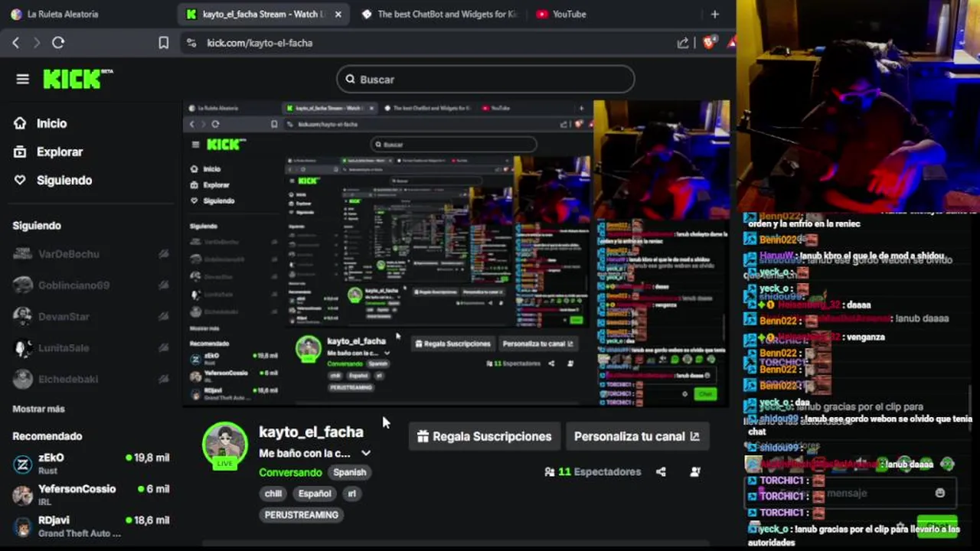Click the webcam overlay feed

pyautogui.click(x=857, y=107)
